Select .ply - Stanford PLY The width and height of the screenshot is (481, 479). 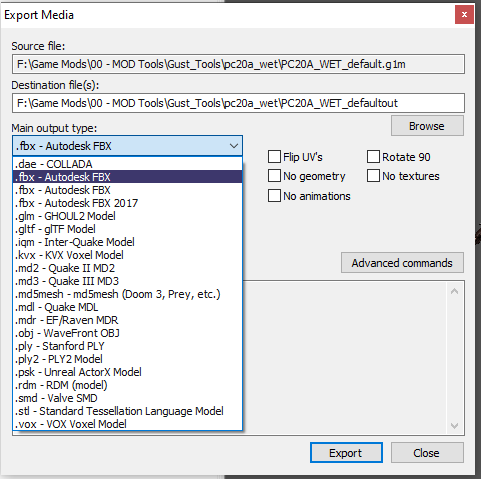point(127,346)
